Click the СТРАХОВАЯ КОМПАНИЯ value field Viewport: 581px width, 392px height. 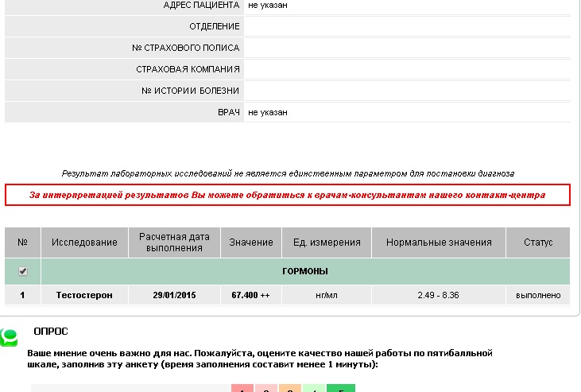pos(407,69)
